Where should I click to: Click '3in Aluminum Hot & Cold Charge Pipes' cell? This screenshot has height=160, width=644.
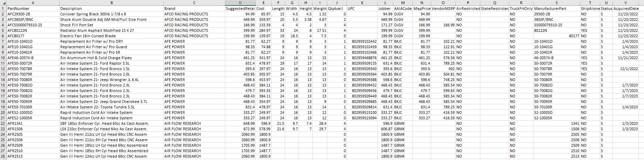(x=111, y=58)
